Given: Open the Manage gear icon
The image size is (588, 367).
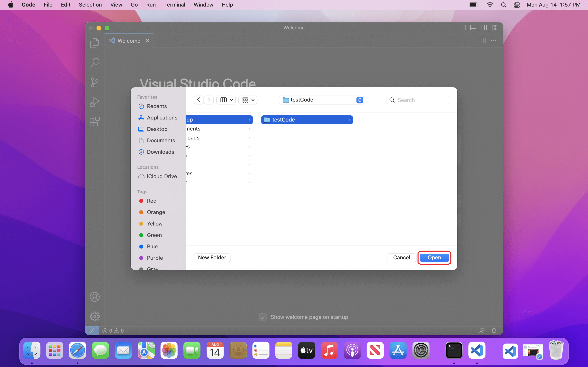Looking at the screenshot, I should point(95,316).
